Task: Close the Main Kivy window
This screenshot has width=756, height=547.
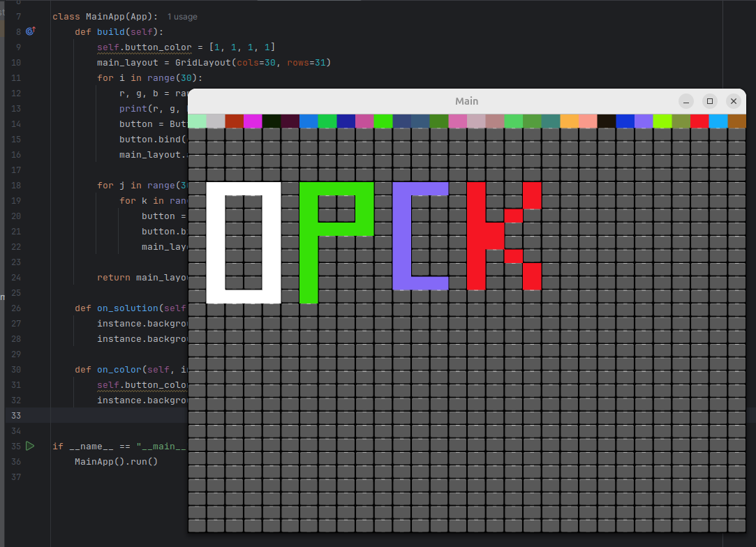Action: tap(734, 101)
